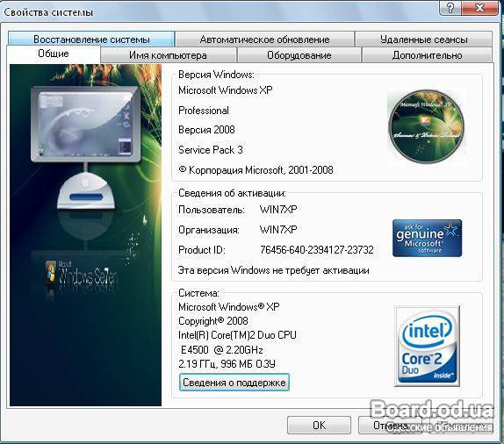Viewport: 504px width, 444px height.
Task: Select the Удаленные сеансы tab
Action: [x=423, y=39]
